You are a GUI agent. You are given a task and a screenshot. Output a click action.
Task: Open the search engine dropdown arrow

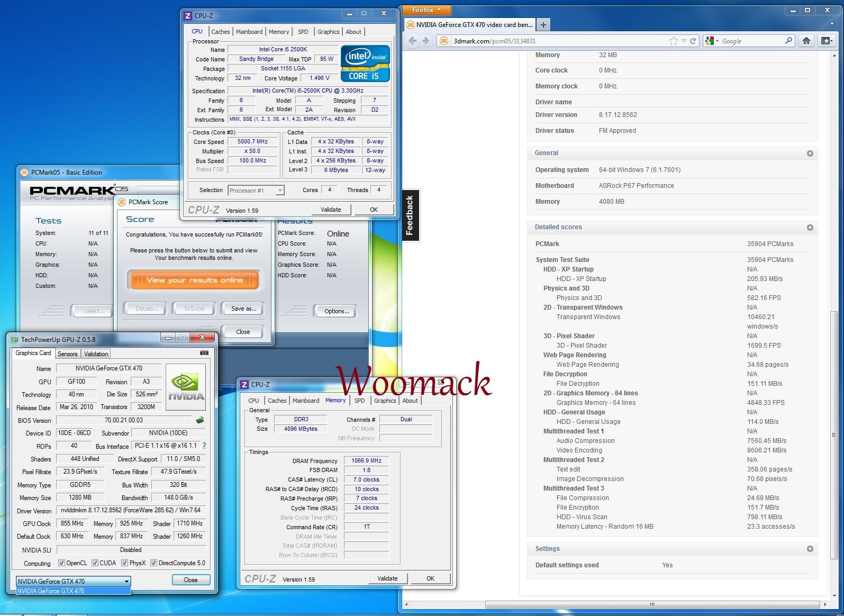click(x=717, y=41)
